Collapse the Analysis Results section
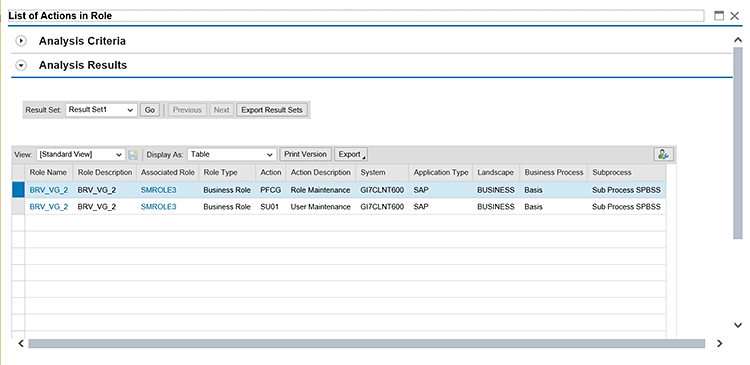750x365 pixels. tap(21, 65)
